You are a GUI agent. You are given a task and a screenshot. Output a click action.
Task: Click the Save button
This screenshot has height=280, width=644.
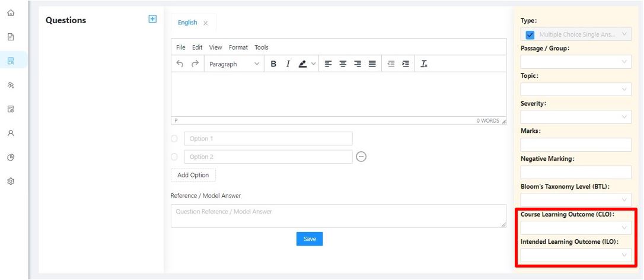click(x=310, y=239)
